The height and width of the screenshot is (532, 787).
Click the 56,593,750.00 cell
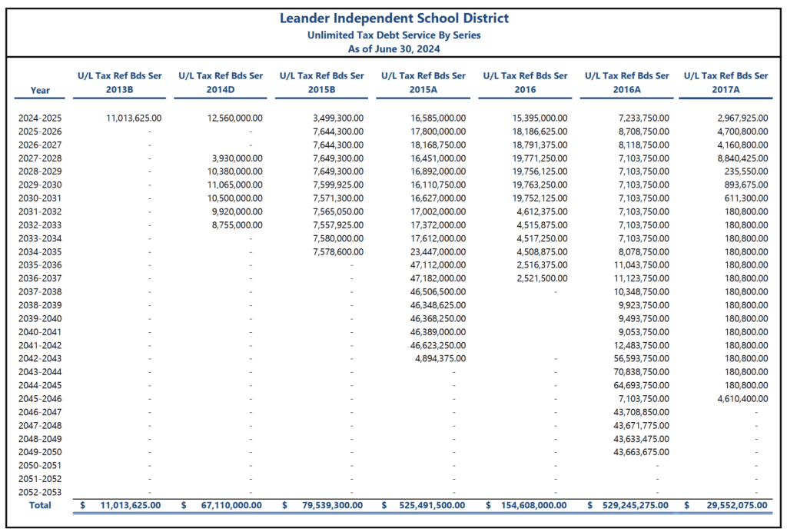coord(642,359)
